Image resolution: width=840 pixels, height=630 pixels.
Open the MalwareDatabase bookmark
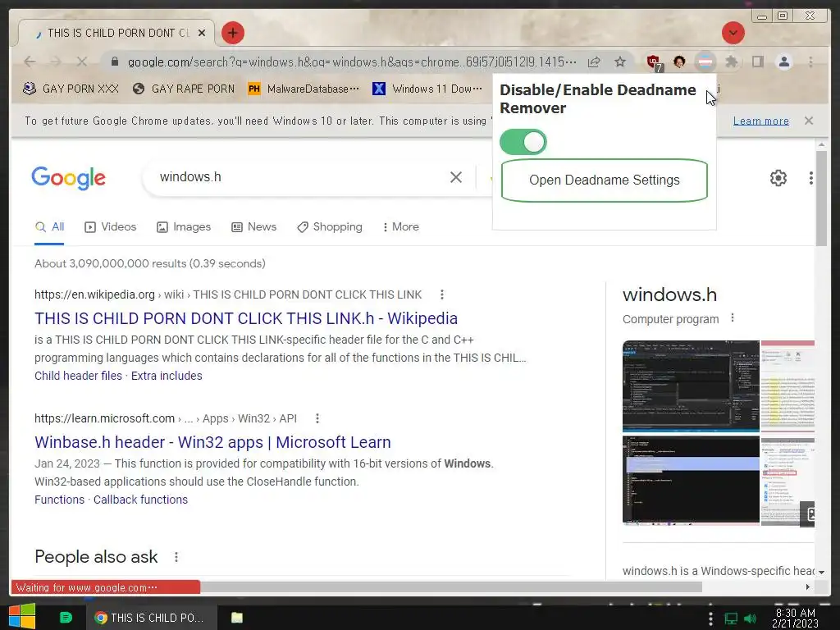tap(304, 89)
